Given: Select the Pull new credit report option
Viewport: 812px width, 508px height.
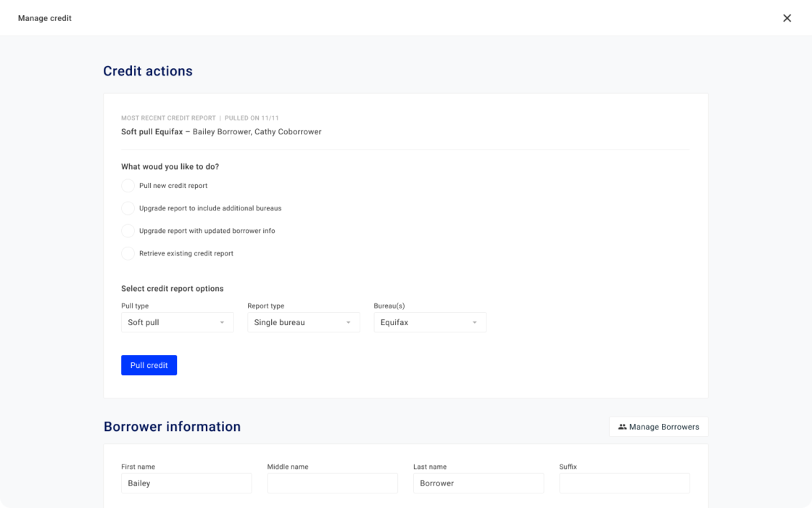Looking at the screenshot, I should (128, 186).
